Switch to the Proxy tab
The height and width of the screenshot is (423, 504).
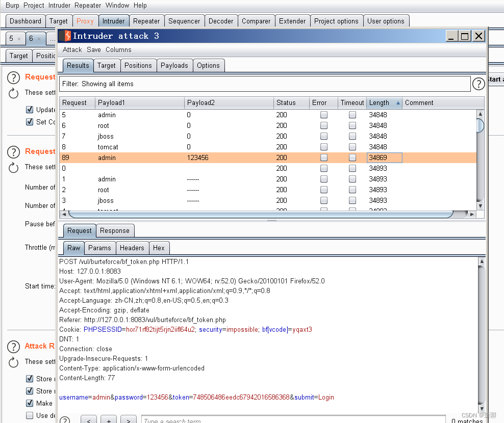85,21
